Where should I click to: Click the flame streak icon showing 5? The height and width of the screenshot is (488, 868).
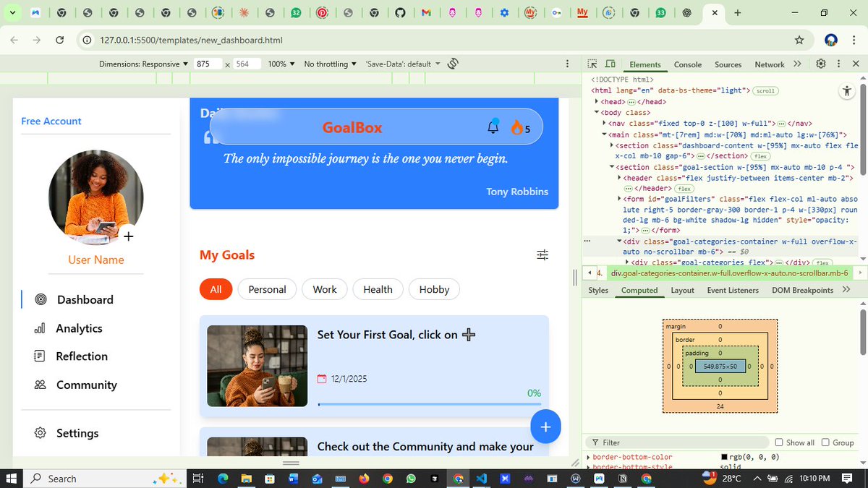tap(518, 127)
